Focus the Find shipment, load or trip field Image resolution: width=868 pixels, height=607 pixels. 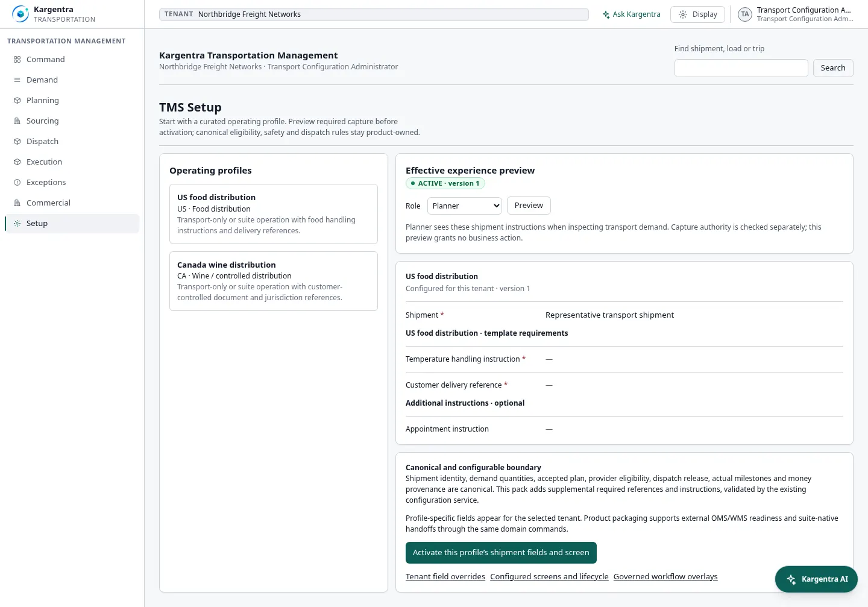[741, 68]
